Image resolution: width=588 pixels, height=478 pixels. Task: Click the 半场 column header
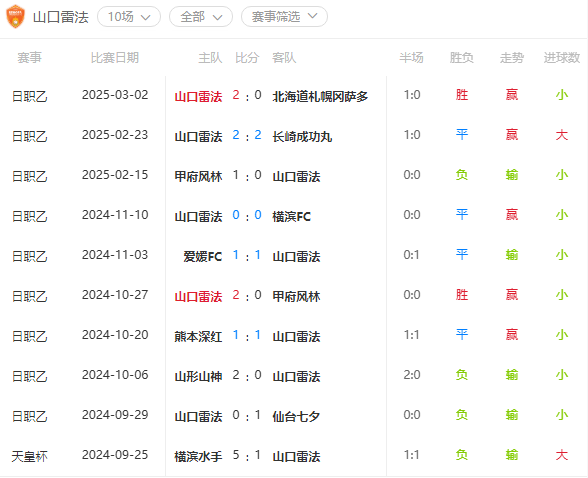411,58
